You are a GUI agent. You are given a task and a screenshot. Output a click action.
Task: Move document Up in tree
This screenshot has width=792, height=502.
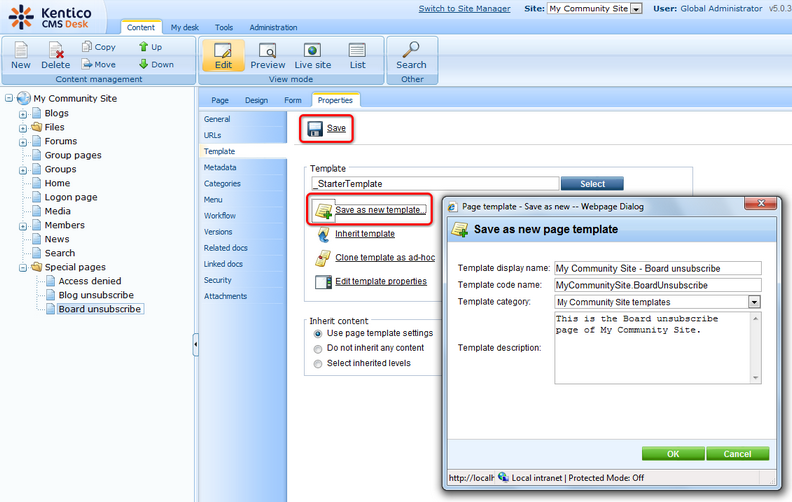[151, 46]
